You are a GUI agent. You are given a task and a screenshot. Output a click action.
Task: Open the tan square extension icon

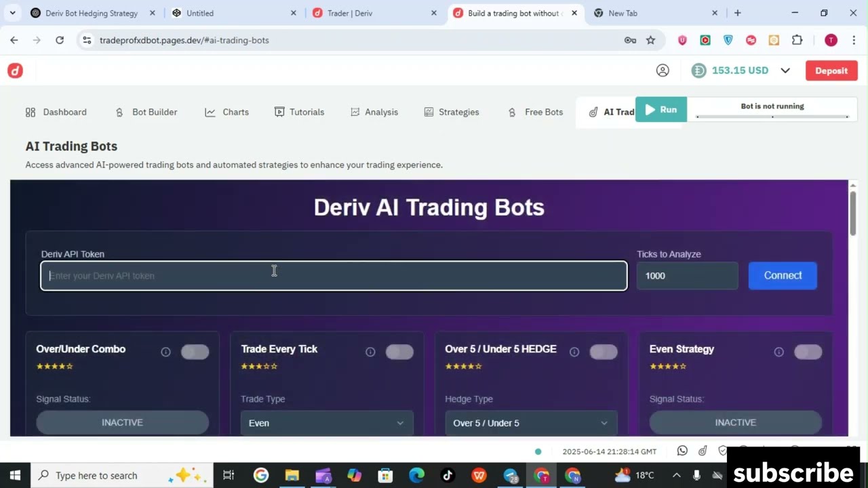pos(774,40)
